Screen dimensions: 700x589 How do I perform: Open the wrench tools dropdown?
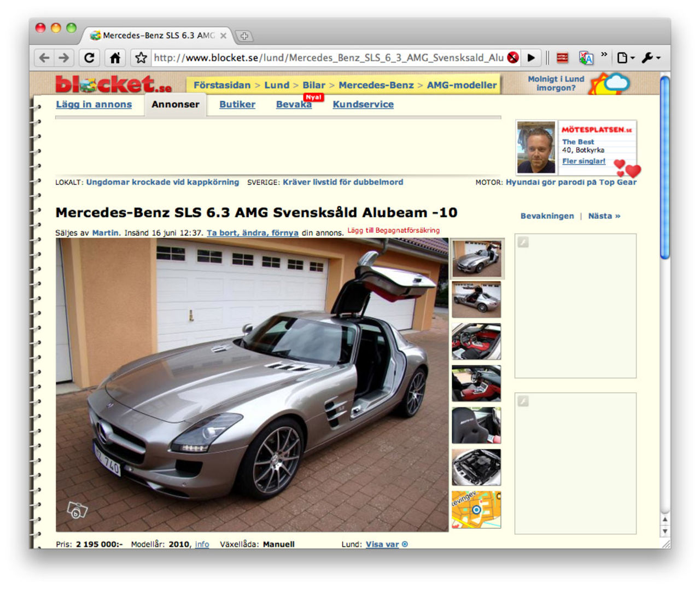click(x=649, y=57)
